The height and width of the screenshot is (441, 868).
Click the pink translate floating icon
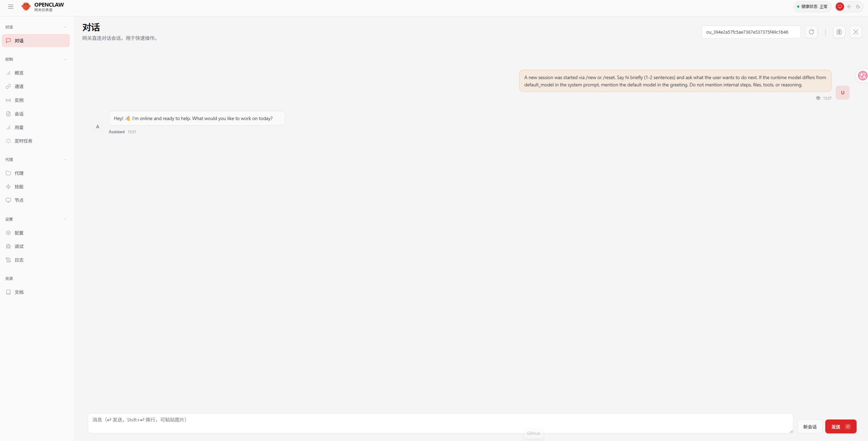click(862, 75)
